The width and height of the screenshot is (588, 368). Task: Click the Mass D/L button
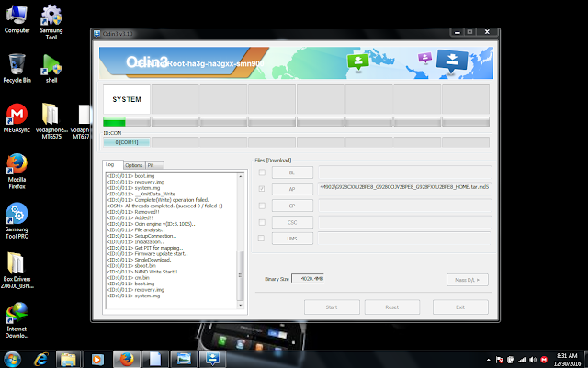pyautogui.click(x=468, y=280)
